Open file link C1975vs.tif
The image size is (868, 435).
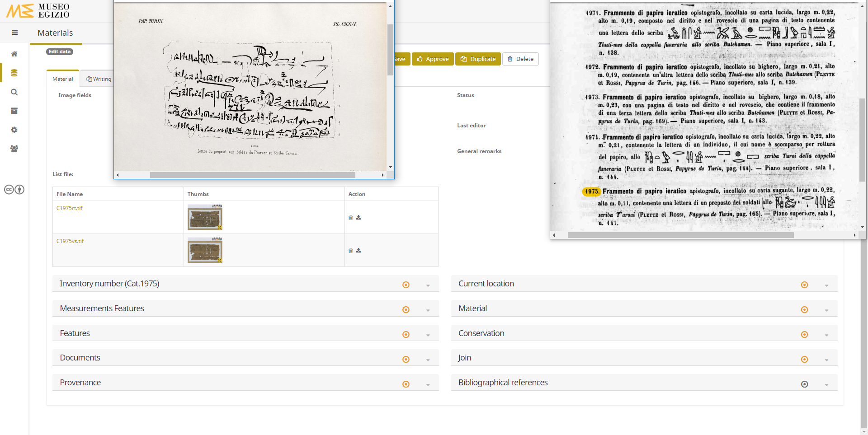(70, 241)
